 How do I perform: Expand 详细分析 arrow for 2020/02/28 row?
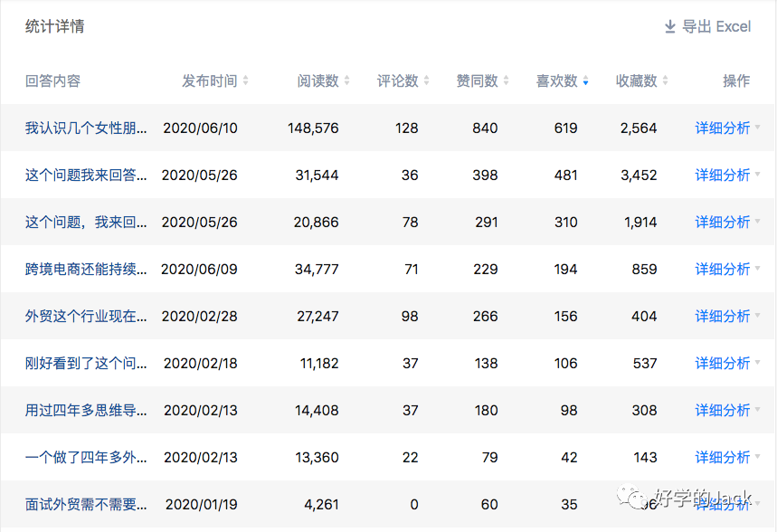click(757, 317)
